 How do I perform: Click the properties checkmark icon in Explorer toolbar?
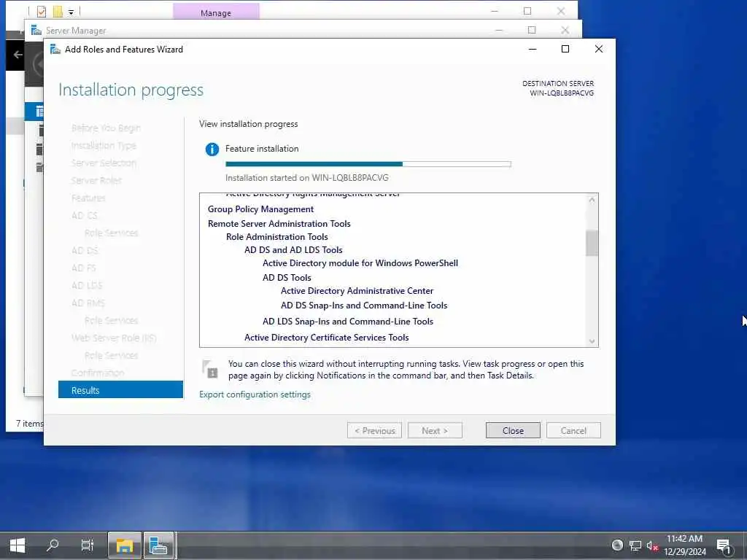42,12
